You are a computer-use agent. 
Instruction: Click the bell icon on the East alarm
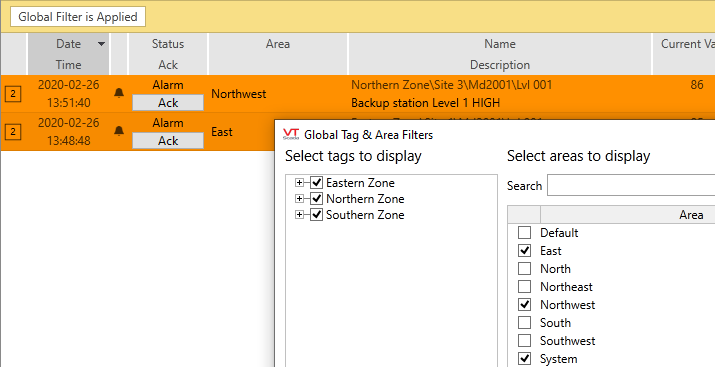[x=119, y=131]
